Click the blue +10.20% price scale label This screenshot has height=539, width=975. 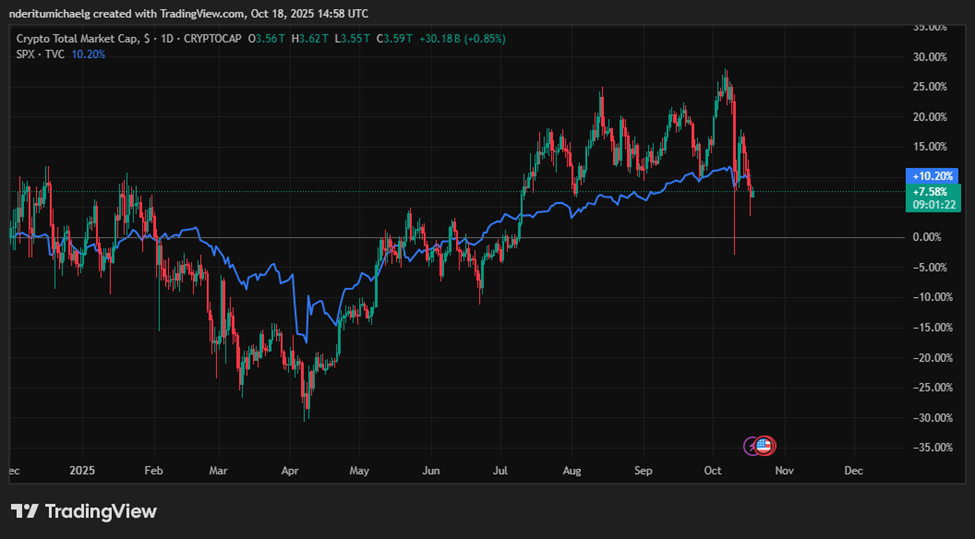[932, 176]
